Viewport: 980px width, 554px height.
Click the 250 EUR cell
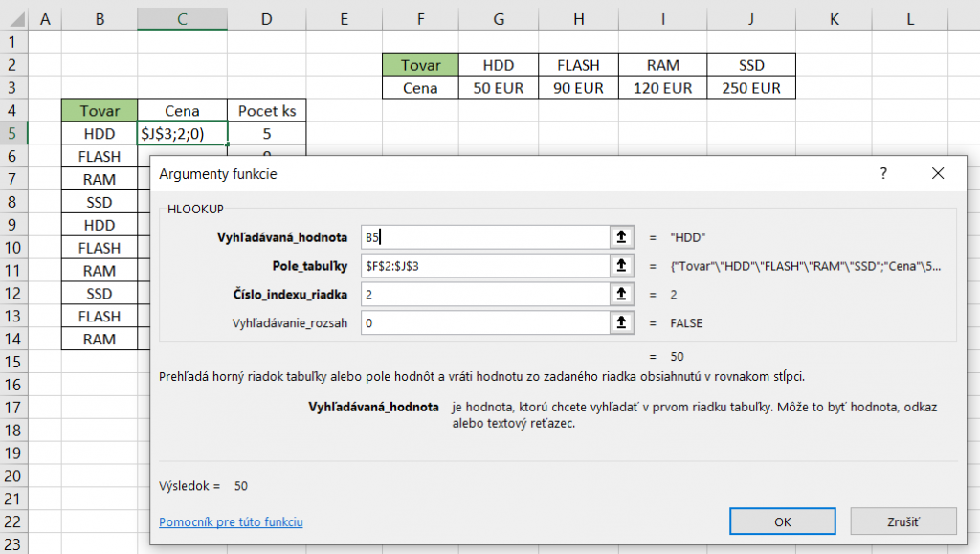(x=751, y=88)
